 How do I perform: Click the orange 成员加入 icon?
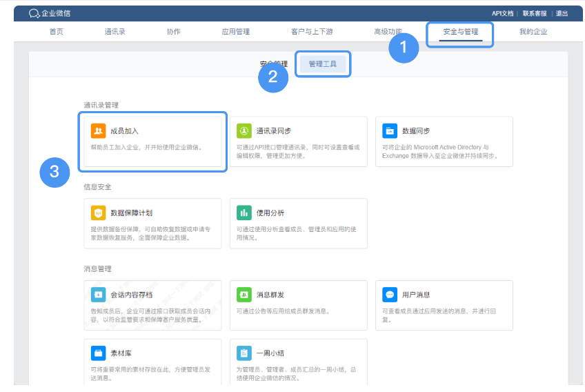pyautogui.click(x=99, y=130)
